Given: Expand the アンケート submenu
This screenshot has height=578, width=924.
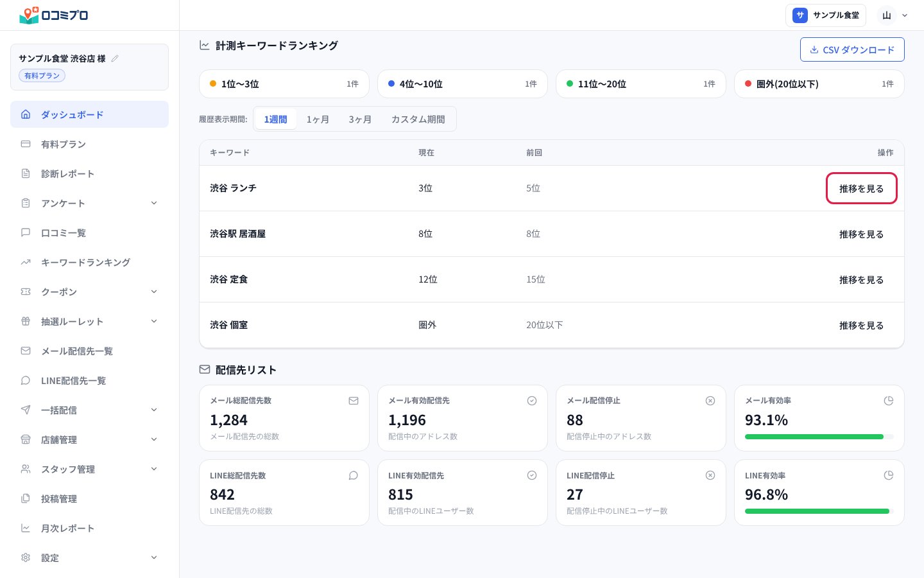Looking at the screenshot, I should (x=154, y=203).
